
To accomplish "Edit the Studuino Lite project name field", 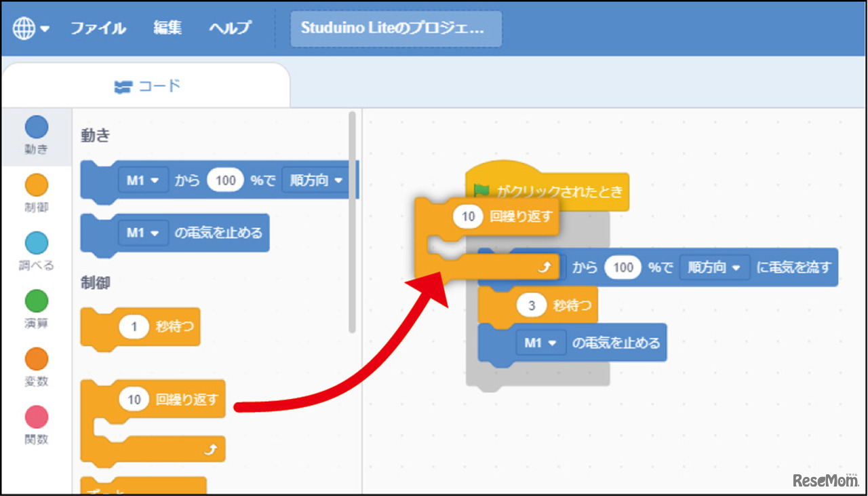I will [x=395, y=28].
